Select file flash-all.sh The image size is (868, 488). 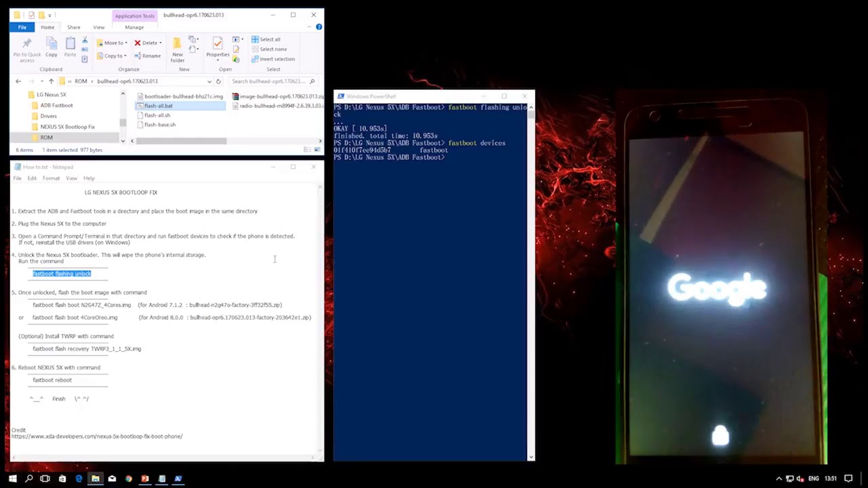(157, 115)
